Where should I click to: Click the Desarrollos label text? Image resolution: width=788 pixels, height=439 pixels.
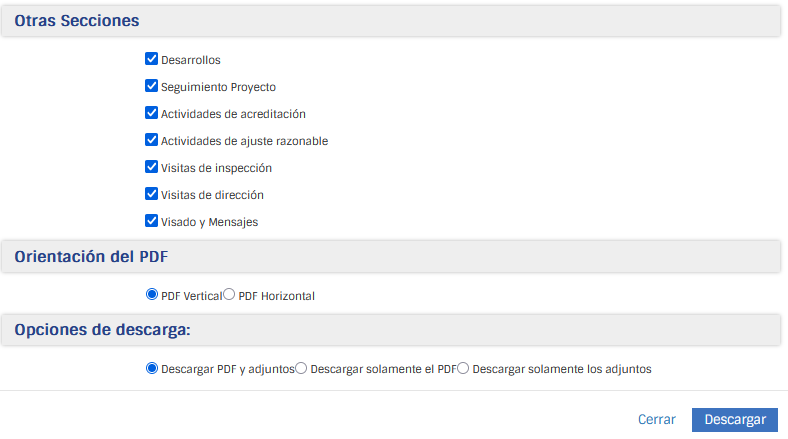(191, 60)
